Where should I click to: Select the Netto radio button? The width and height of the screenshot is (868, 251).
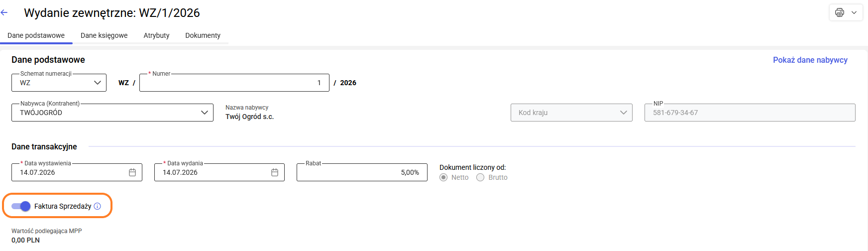coord(443,177)
